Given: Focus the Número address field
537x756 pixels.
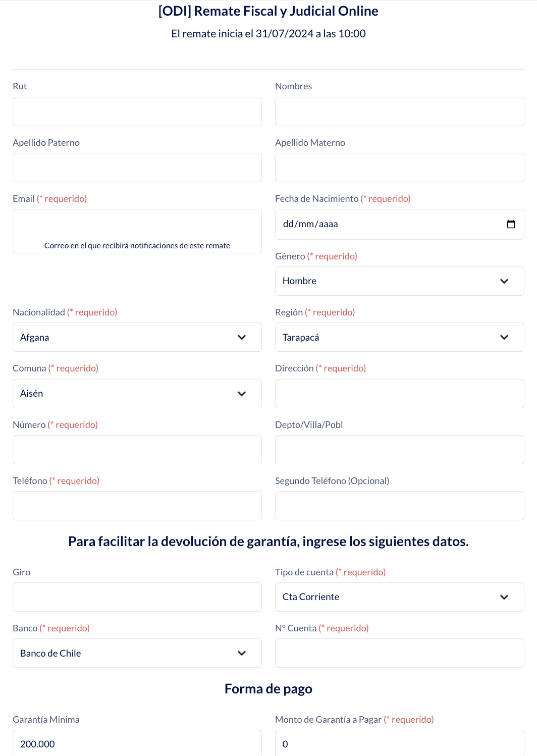Looking at the screenshot, I should 137,450.
